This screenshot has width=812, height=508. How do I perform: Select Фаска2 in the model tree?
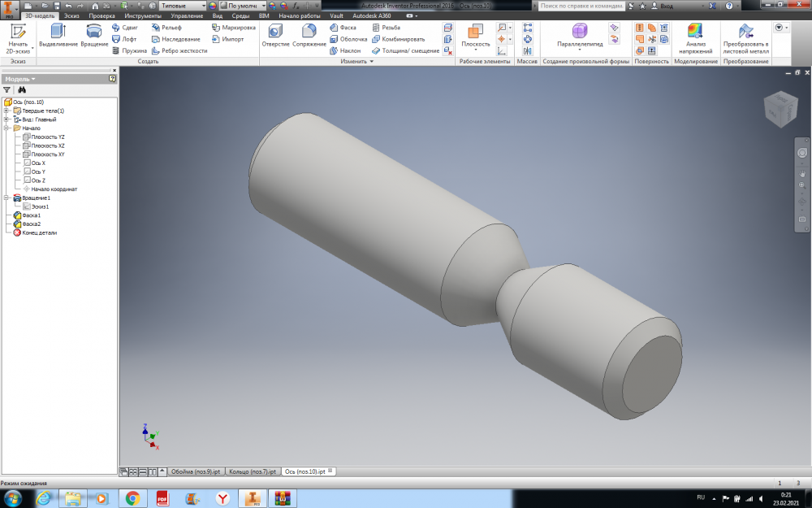(x=32, y=224)
